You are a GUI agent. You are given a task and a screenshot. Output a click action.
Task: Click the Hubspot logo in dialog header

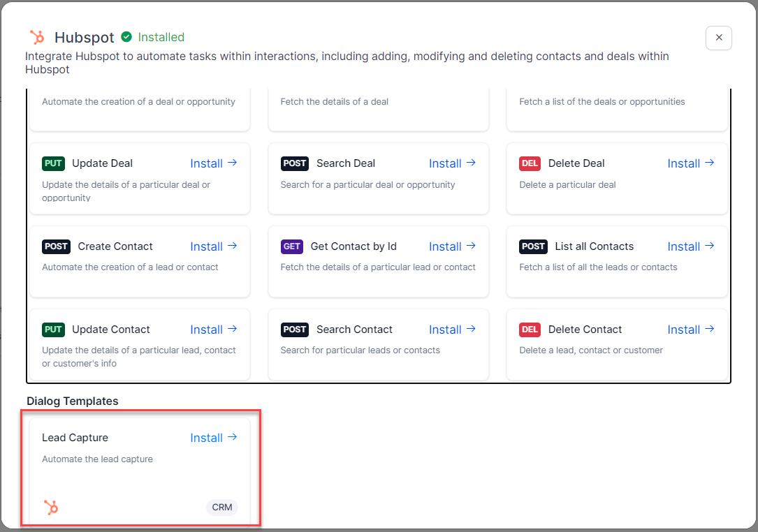37,37
